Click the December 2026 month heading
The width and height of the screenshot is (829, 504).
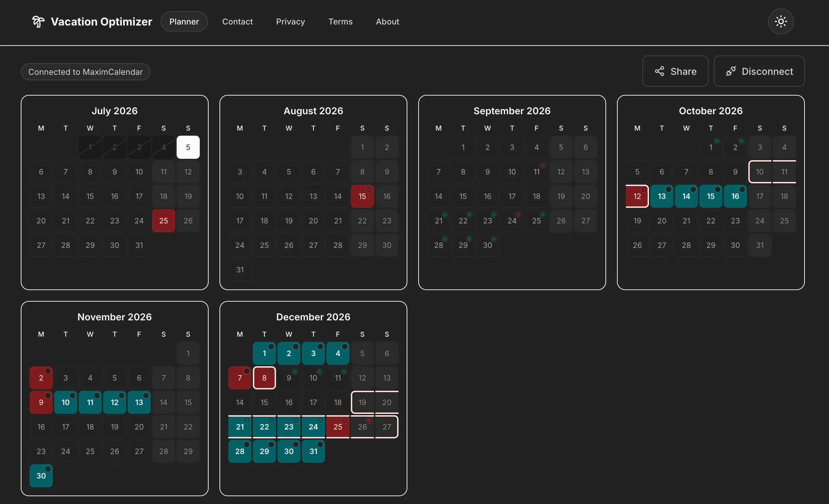pos(313,317)
